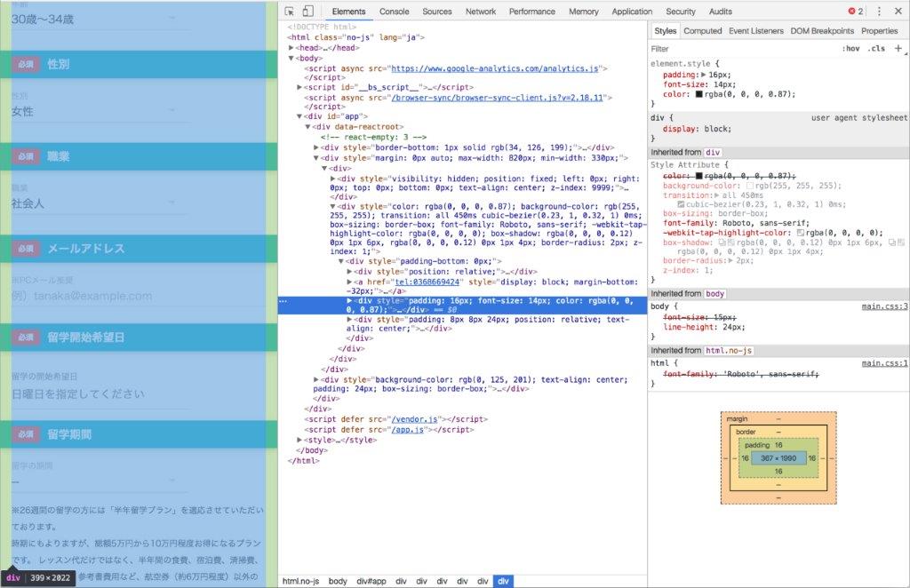Expand the script id __bs_script__ node
This screenshot has height=588, width=910.
[299, 87]
